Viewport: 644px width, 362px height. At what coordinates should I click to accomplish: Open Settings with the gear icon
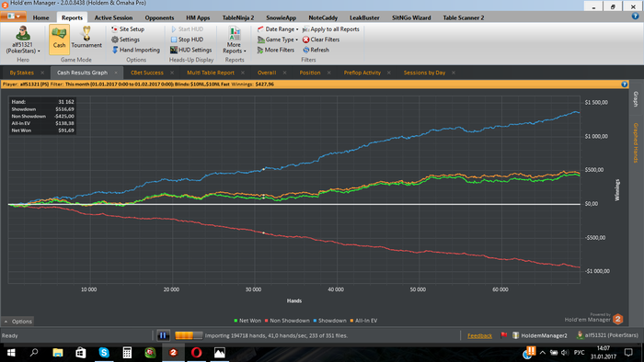coord(126,40)
